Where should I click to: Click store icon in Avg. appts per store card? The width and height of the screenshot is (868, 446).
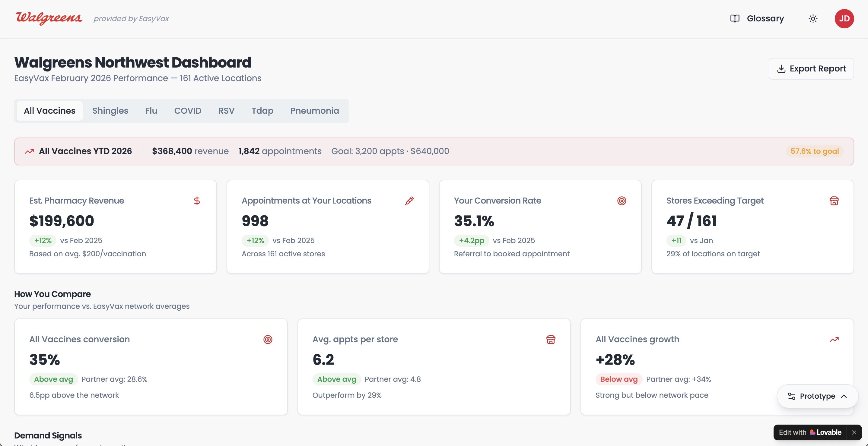pos(551,340)
